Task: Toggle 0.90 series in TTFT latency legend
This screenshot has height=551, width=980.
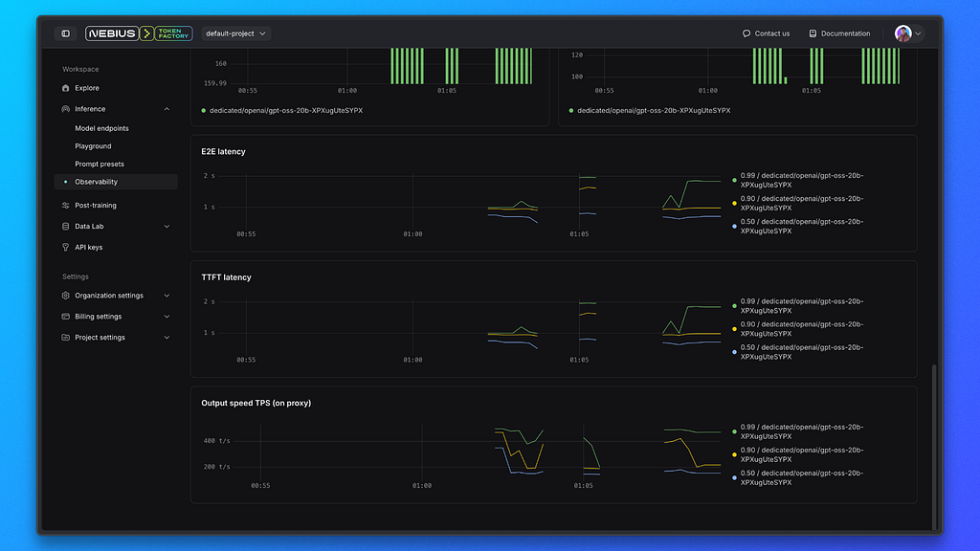Action: pyautogui.click(x=799, y=329)
